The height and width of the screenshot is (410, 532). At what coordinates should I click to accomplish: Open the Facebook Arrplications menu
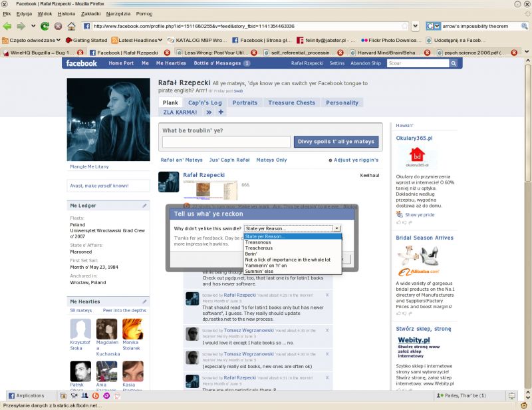[26, 395]
